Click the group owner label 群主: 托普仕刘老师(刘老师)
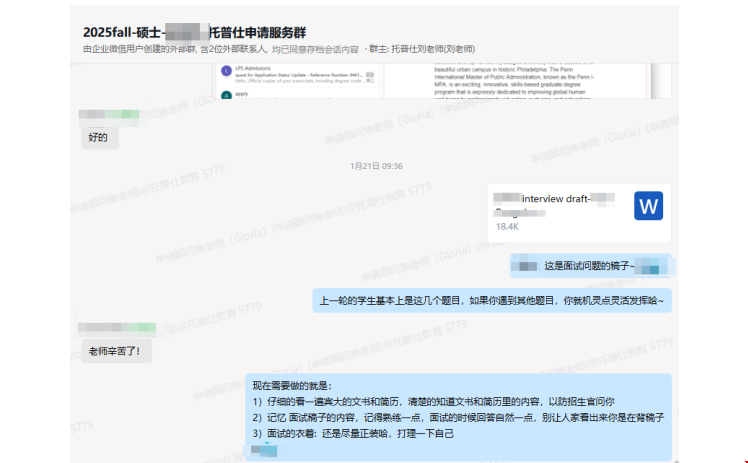Viewport: 748px width, 463px height. coord(422,49)
